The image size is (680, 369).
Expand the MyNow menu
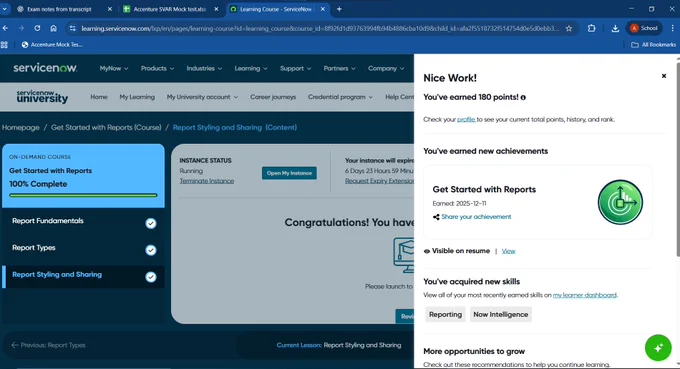(114, 69)
